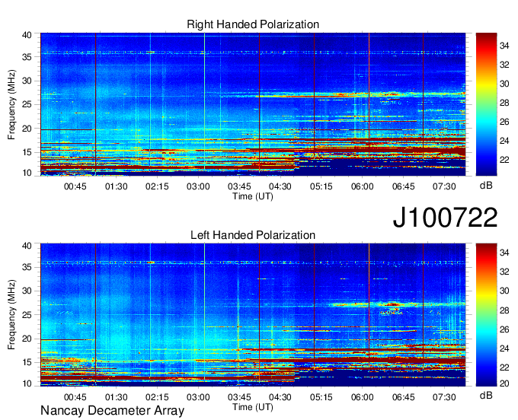Click the "07:30" time tick of Right Handed plot
The image size is (518, 420).
point(444,186)
